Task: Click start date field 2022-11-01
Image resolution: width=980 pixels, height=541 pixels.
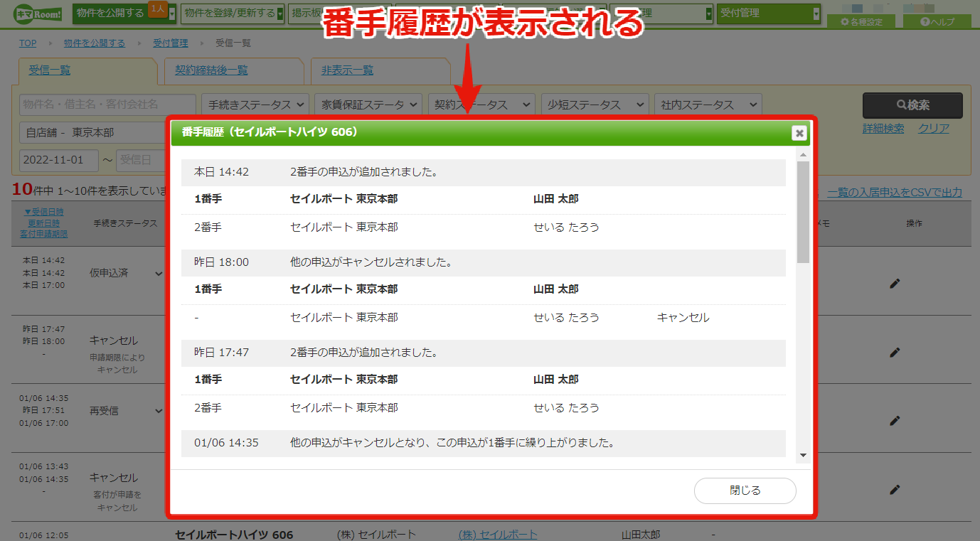Action: (59, 160)
